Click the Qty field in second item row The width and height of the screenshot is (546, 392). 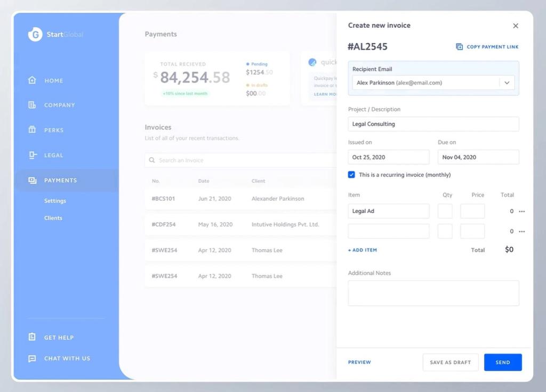(445, 231)
